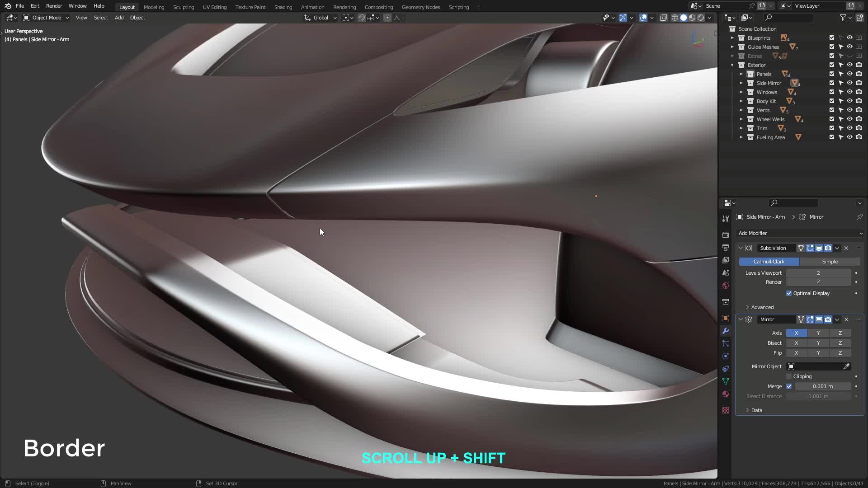
Task: Select the Catmull-Clark subdivision type
Action: (x=769, y=262)
